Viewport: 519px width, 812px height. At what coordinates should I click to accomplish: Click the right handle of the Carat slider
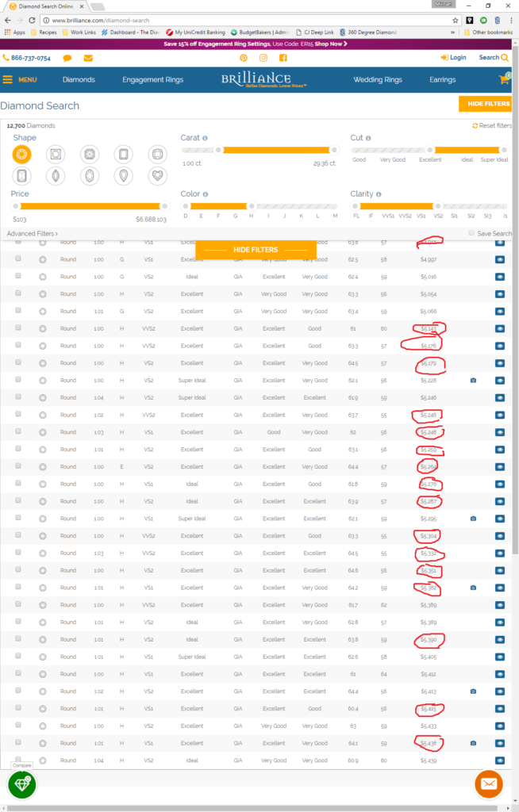point(333,150)
